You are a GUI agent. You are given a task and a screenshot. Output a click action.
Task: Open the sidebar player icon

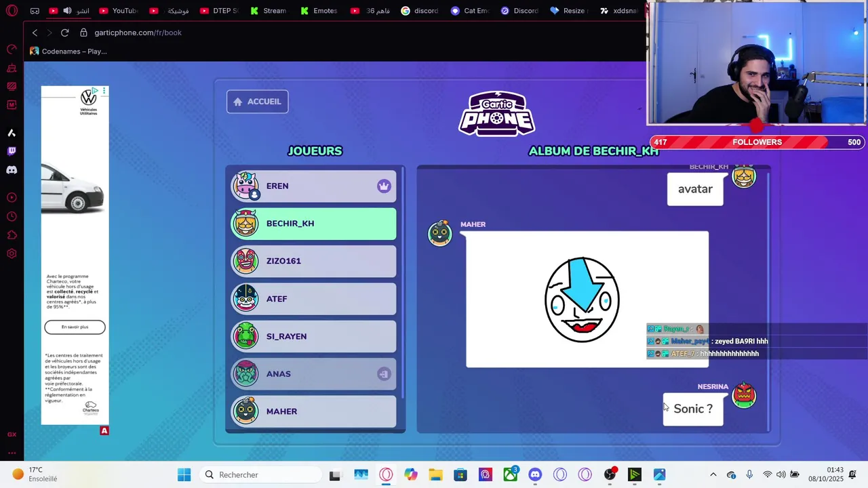click(12, 198)
